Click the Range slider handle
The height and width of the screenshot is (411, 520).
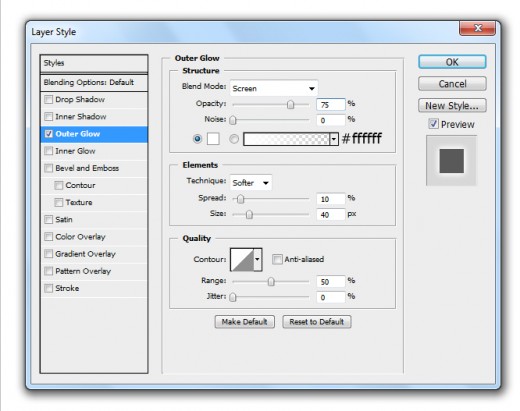271,282
